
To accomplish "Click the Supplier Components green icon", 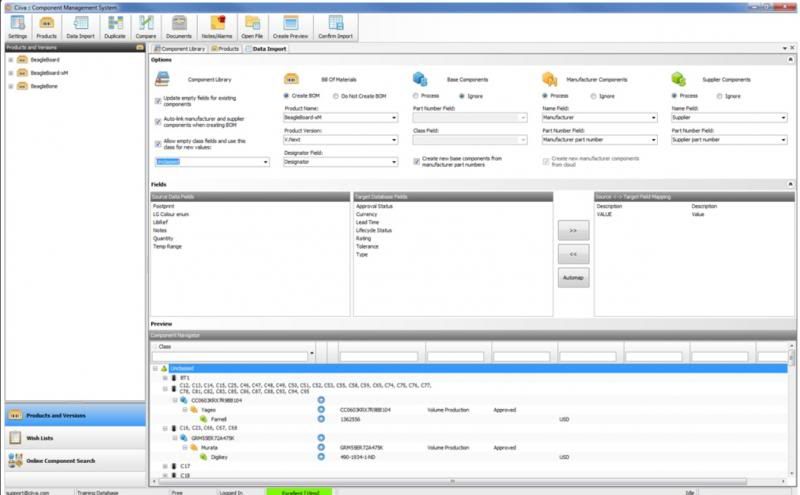I will point(679,79).
